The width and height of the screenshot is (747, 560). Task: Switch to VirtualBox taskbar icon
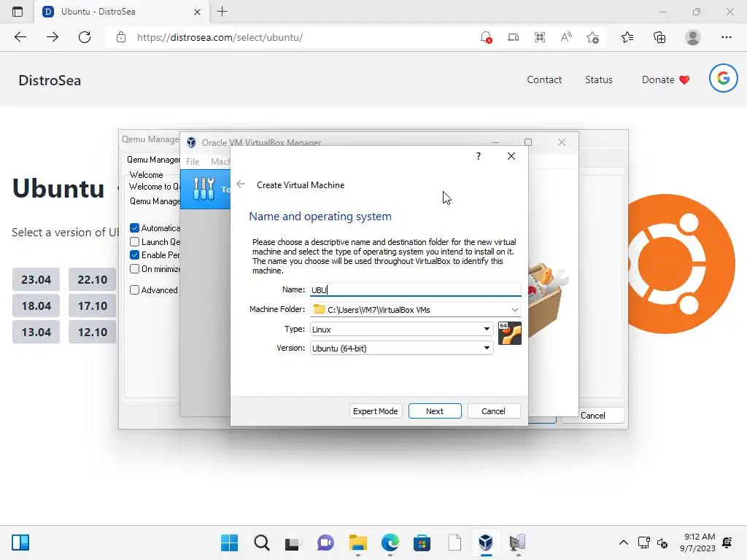pos(485,542)
